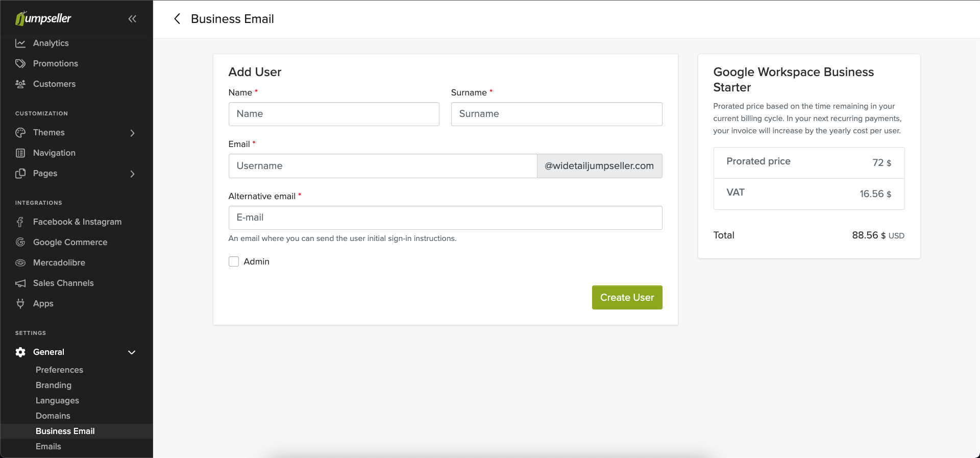Click the Themes palette icon
This screenshot has width=980, height=458.
point(20,133)
